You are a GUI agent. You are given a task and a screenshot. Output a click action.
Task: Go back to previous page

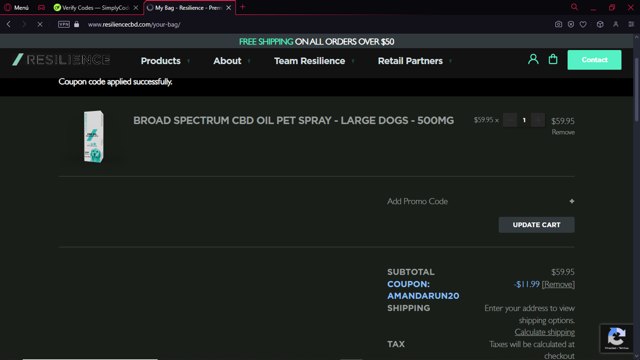click(x=9, y=24)
